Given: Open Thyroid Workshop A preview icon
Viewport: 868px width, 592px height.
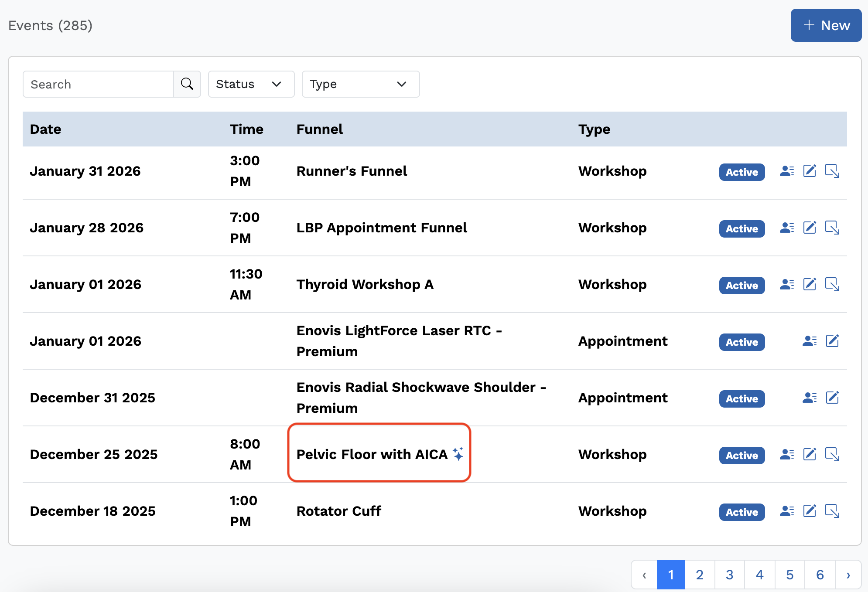Looking at the screenshot, I should point(832,284).
